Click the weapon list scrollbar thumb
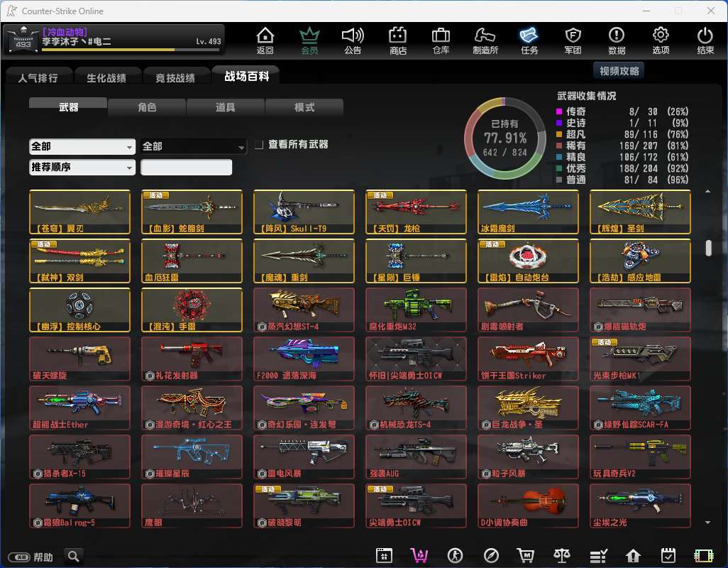The image size is (728, 568). (x=708, y=248)
